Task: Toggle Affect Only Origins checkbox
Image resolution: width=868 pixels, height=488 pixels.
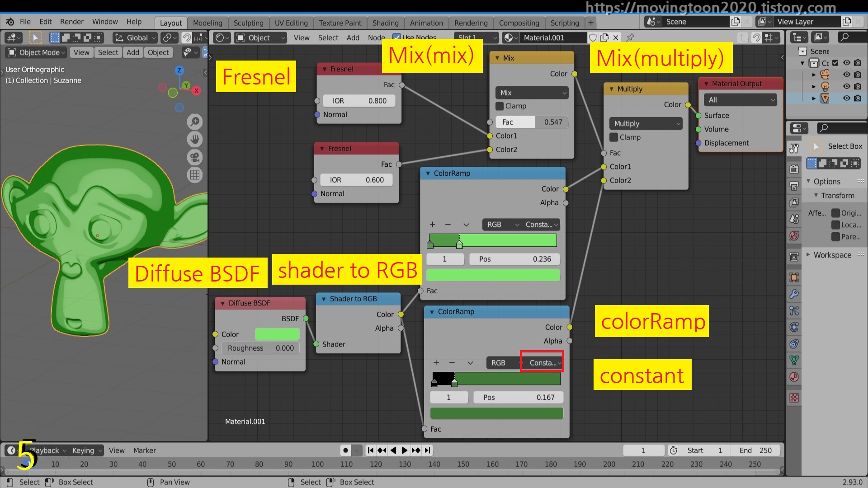Action: (836, 213)
